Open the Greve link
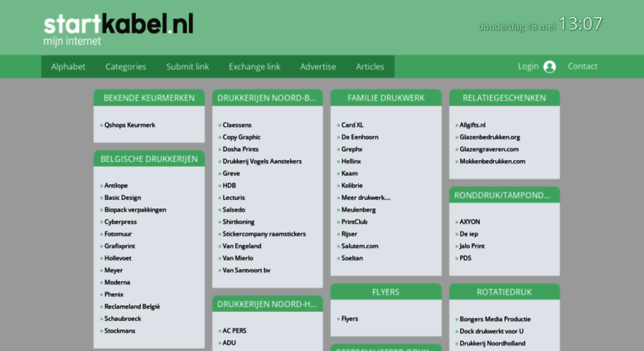The height and width of the screenshot is (351, 644). 231,173
